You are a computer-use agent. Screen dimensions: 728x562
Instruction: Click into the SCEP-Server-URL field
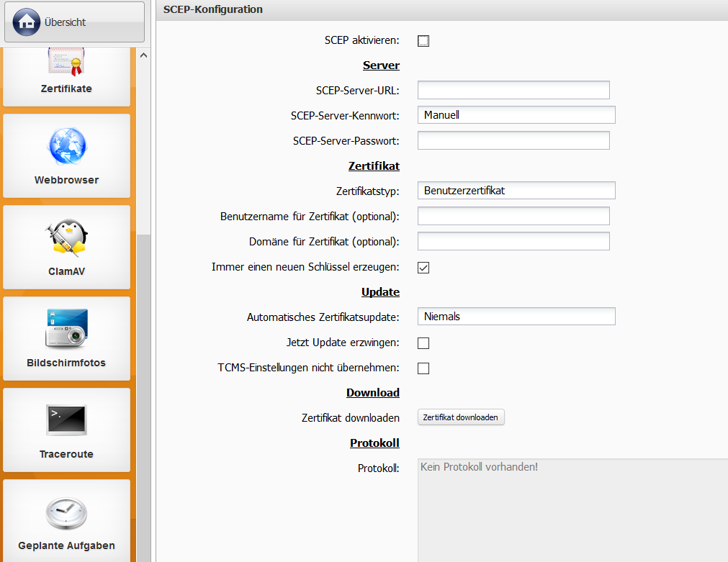(513, 90)
